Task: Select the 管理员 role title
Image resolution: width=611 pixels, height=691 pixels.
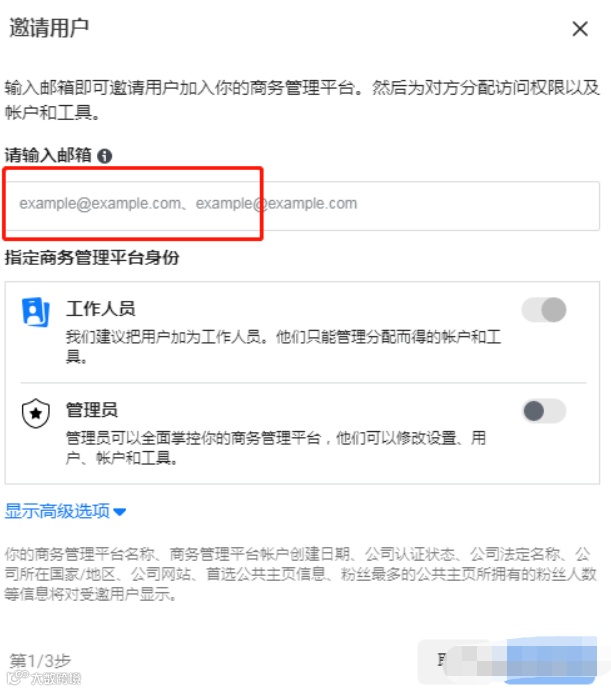Action: tap(92, 410)
